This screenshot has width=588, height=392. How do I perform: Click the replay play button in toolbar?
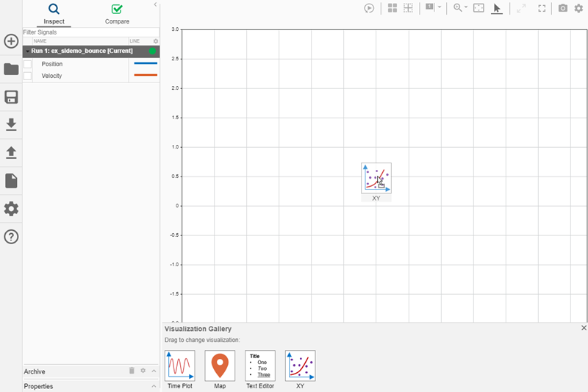click(x=369, y=8)
